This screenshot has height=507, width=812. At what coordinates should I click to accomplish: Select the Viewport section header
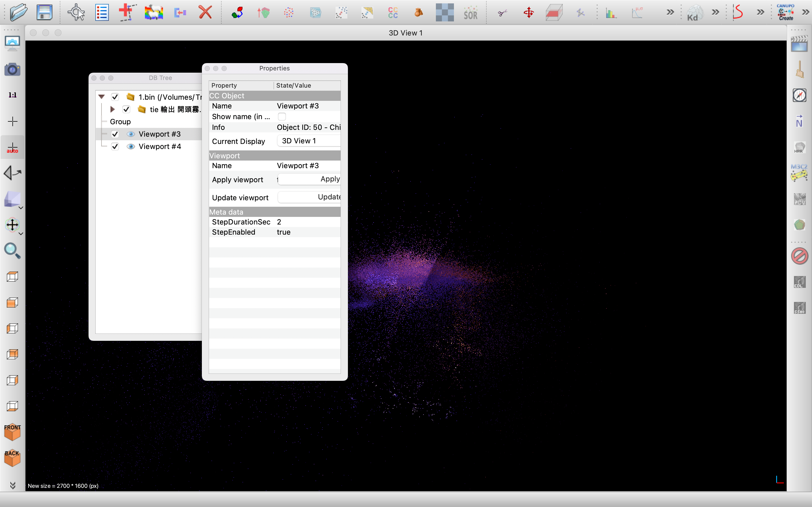tap(274, 155)
